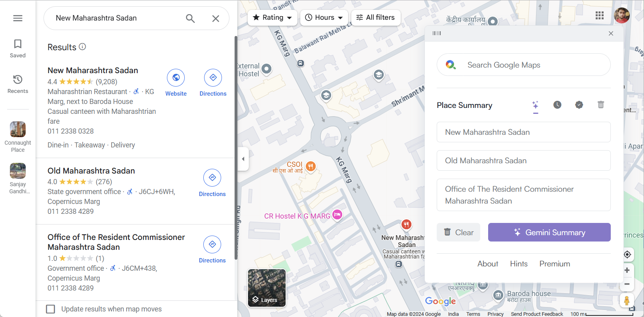The image size is (644, 317).
Task: Show your location on map
Action: (627, 255)
